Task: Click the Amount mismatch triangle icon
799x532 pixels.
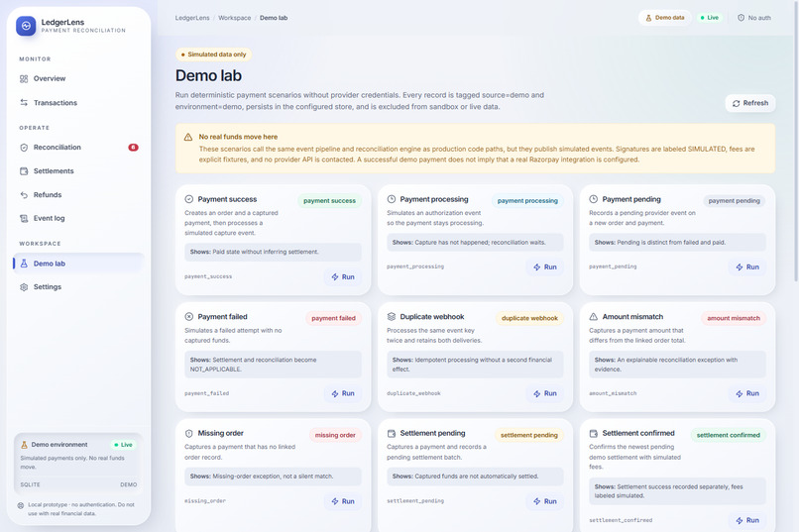Action: click(594, 317)
